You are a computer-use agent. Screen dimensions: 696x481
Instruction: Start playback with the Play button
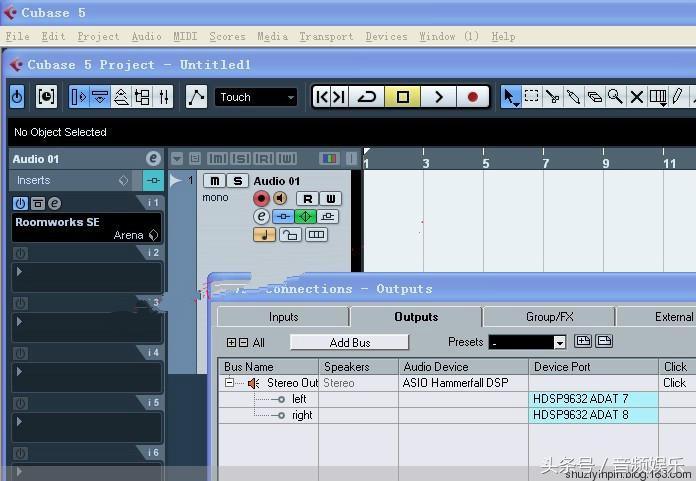point(438,96)
